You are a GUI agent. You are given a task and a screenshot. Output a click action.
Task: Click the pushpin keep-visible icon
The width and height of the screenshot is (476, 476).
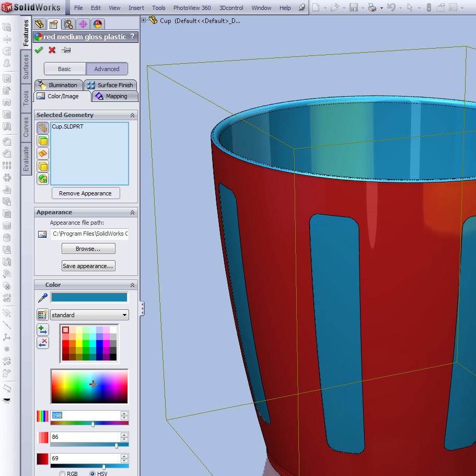pyautogui.click(x=66, y=50)
